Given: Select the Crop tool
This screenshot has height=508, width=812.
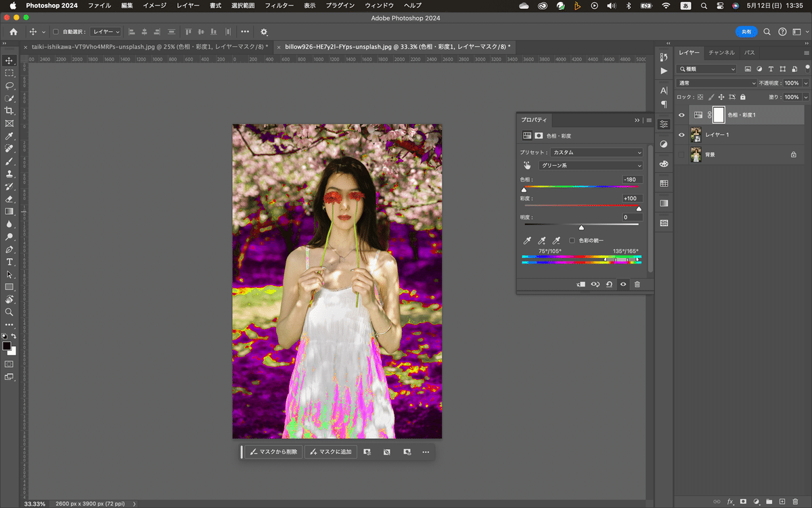Looking at the screenshot, I should coord(9,111).
